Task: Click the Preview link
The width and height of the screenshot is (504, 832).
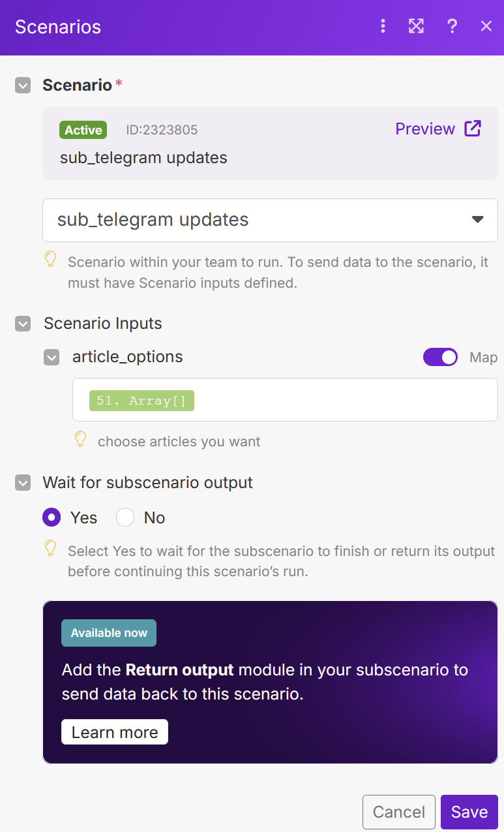Action: (425, 129)
